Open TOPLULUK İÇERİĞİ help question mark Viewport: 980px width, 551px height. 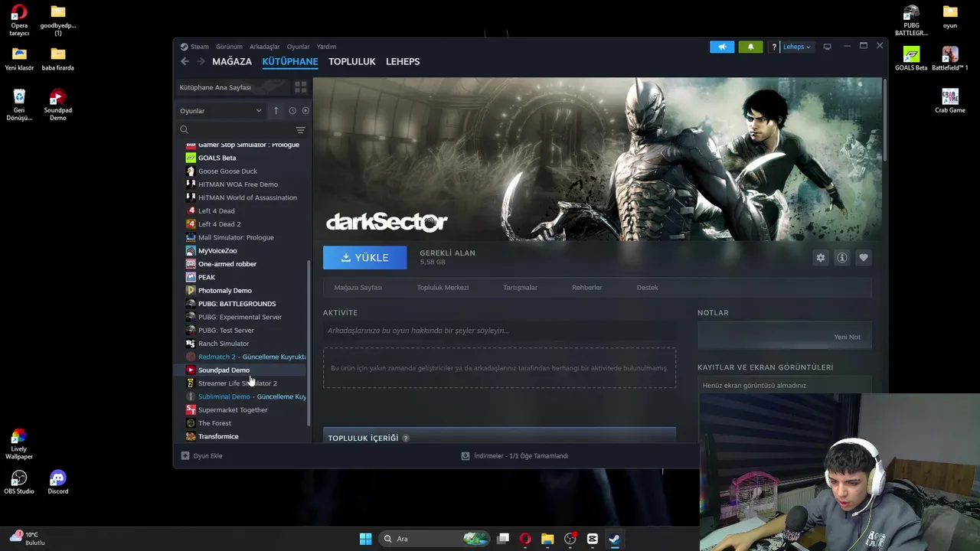pos(406,439)
